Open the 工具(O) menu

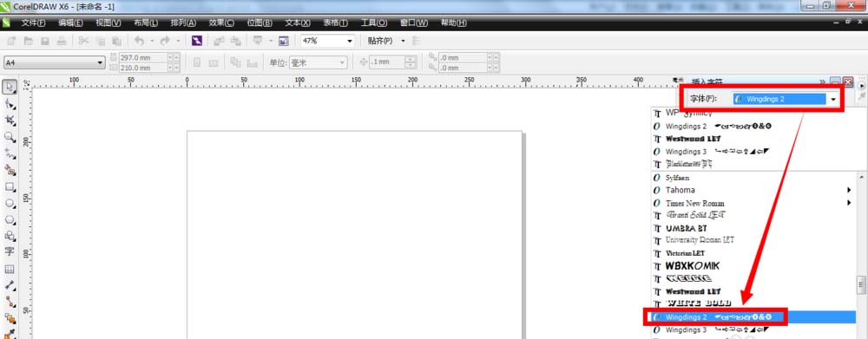(374, 23)
